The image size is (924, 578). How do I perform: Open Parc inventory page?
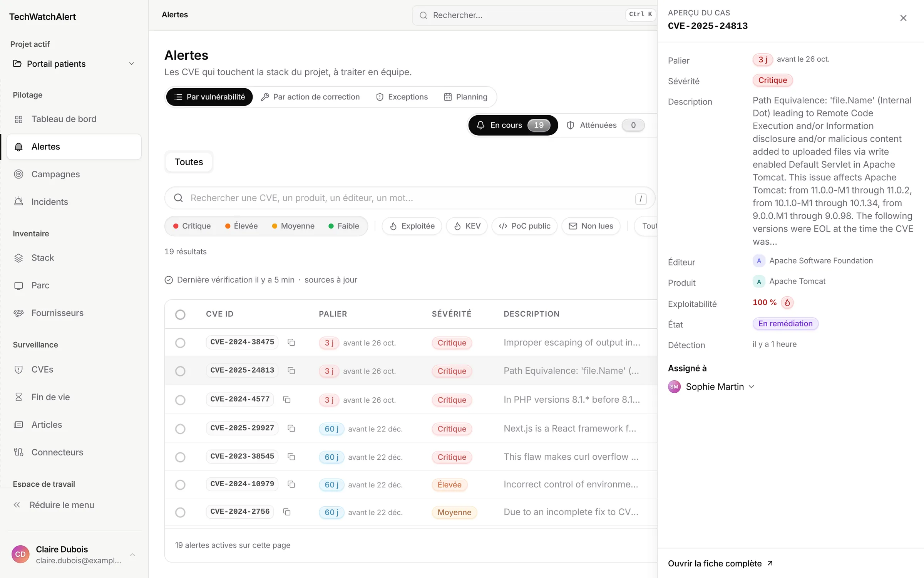(x=74, y=285)
